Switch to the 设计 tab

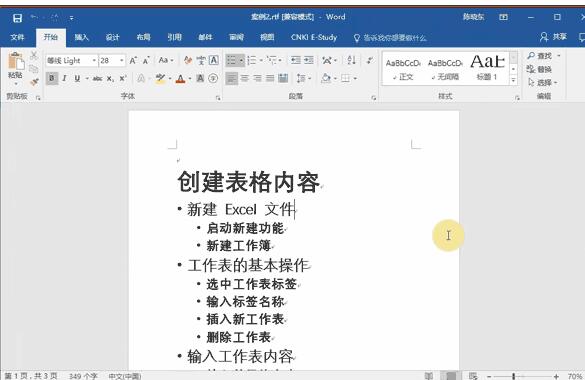112,37
